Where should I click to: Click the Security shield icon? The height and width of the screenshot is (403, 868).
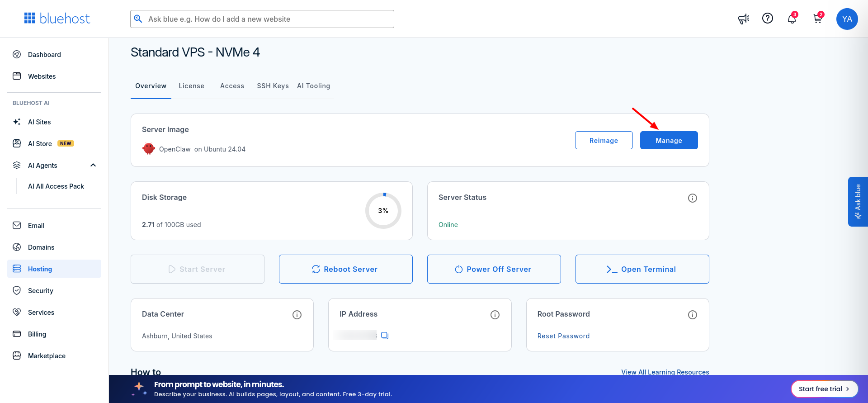tap(17, 290)
